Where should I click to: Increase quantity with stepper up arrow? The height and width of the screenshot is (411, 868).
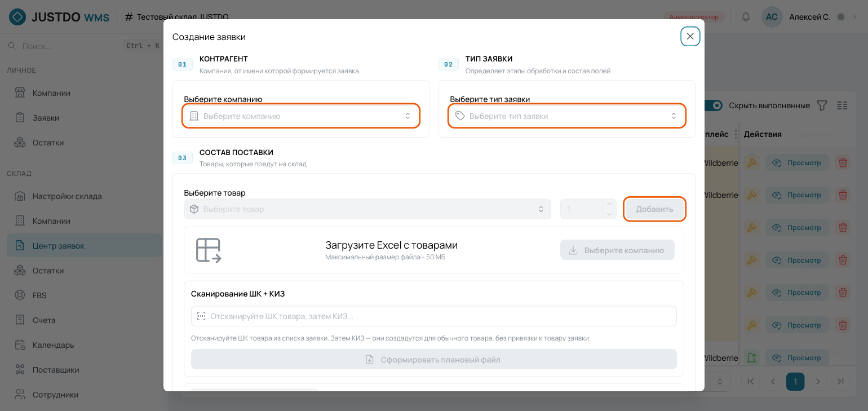click(609, 205)
